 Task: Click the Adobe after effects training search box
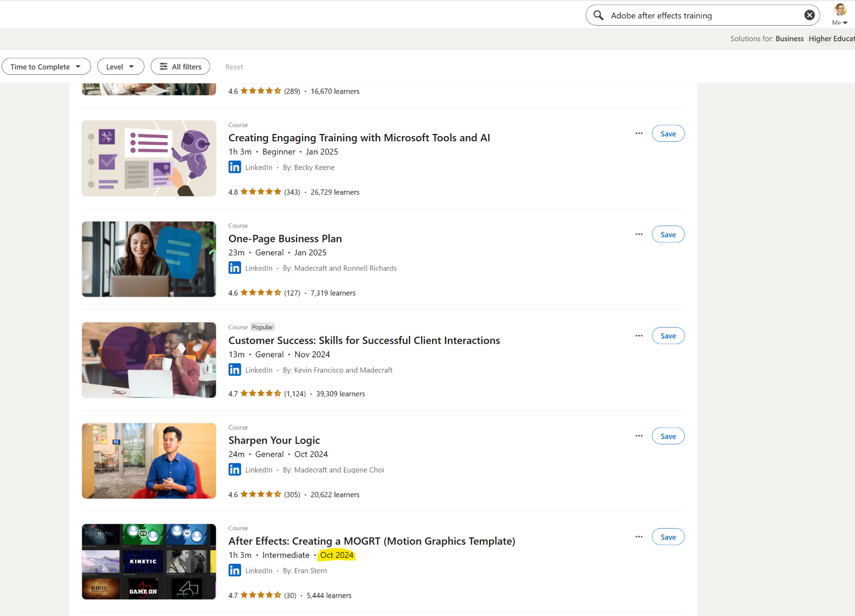pyautogui.click(x=703, y=15)
